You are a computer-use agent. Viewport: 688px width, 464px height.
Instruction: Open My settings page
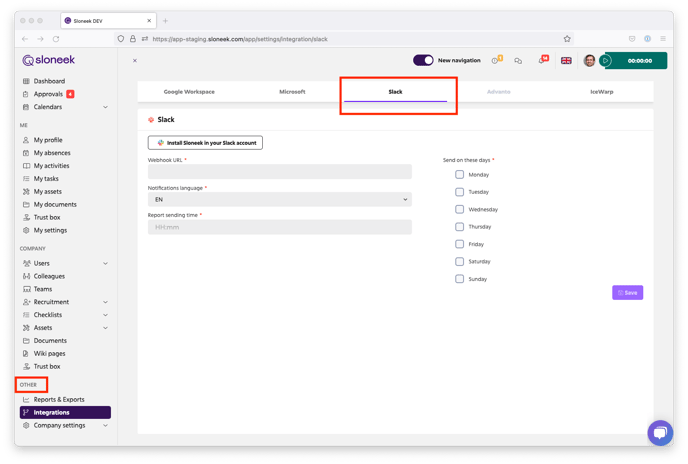point(50,230)
